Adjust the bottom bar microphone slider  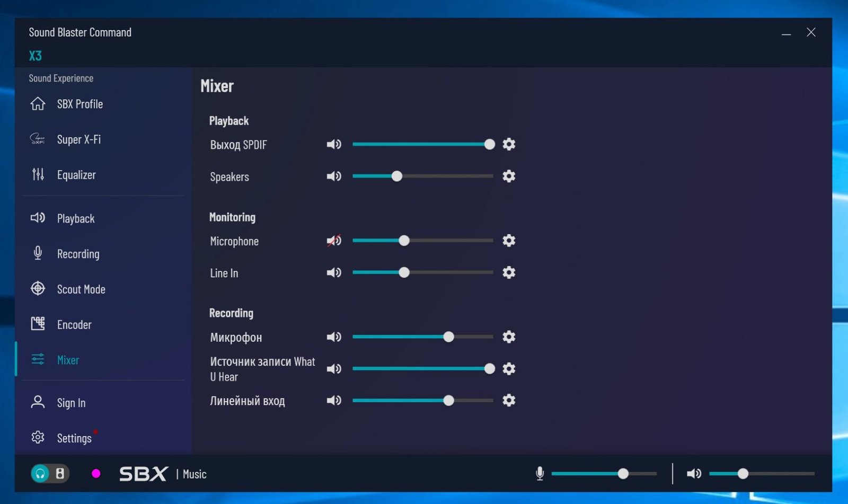pos(604,473)
